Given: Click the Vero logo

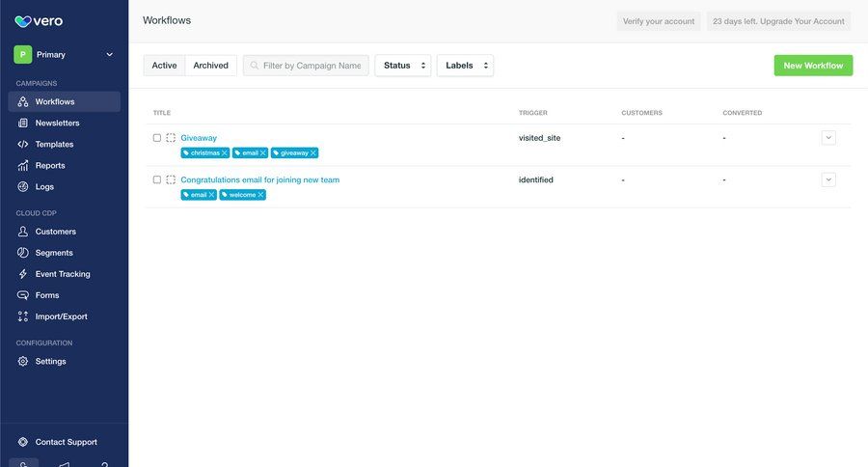Looking at the screenshot, I should [x=39, y=21].
